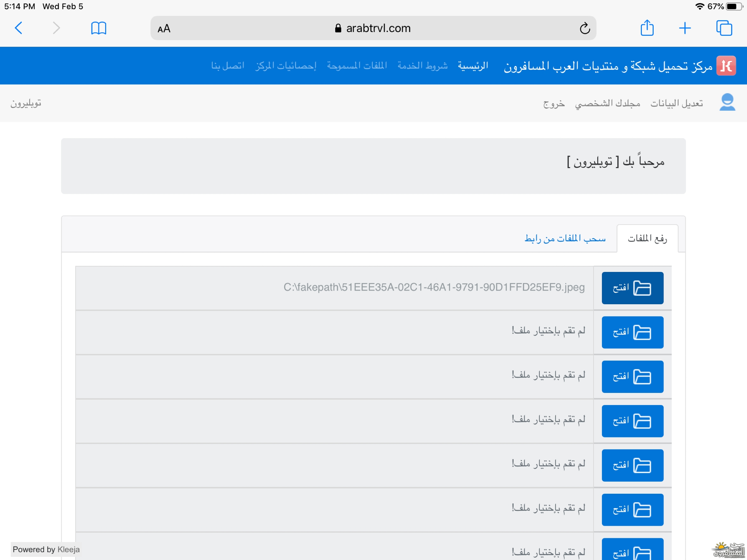
Task: Tap the Safari forward arrow
Action: point(56,28)
